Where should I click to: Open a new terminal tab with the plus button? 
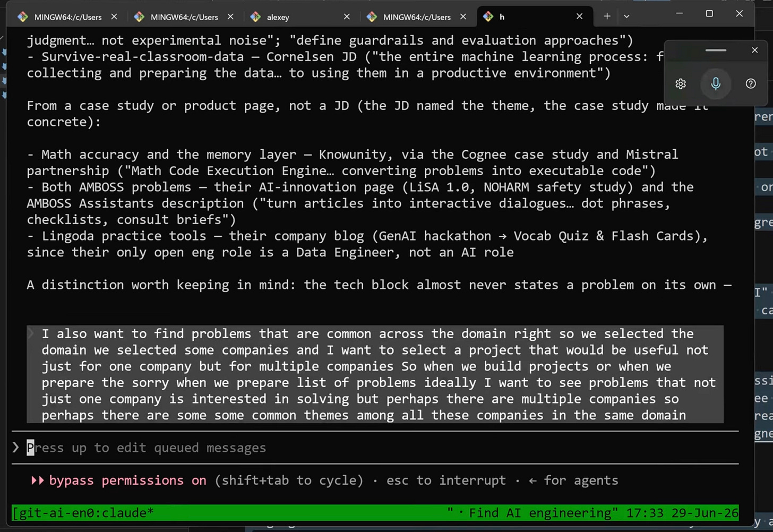pyautogui.click(x=607, y=16)
